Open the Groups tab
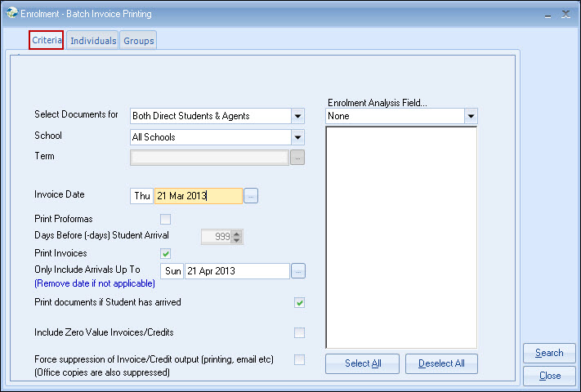Viewport: 581px width, 392px height. point(138,41)
